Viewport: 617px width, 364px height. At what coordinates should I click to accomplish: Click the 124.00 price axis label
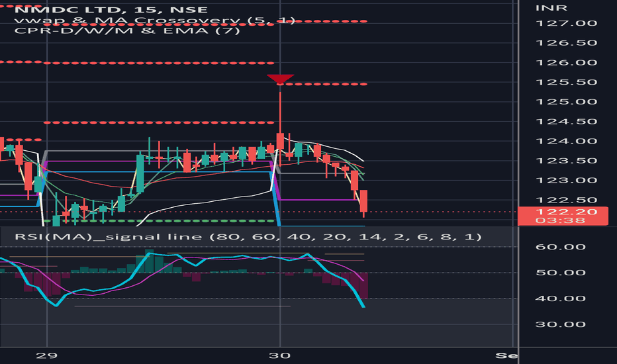[566, 141]
